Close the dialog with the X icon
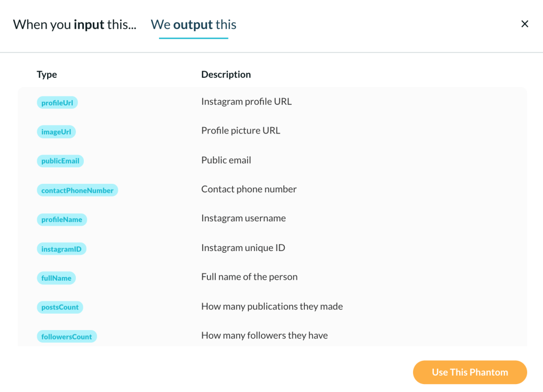The width and height of the screenshot is (543, 392). tap(524, 24)
